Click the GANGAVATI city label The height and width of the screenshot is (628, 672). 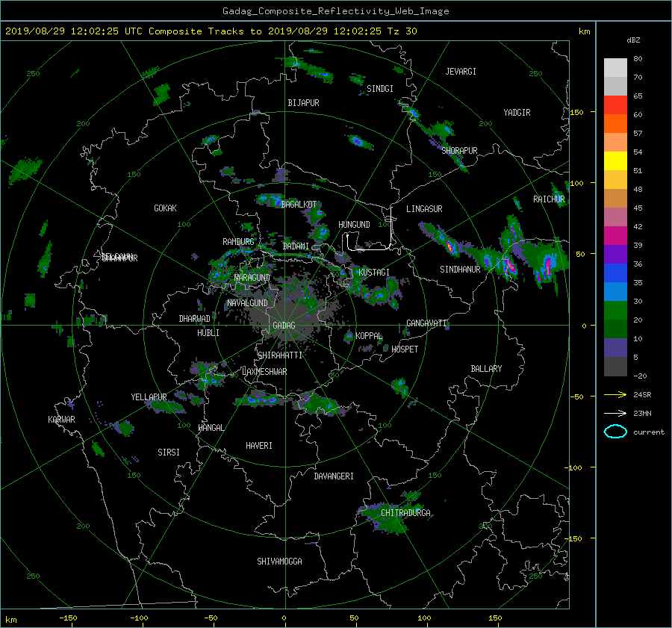(x=426, y=323)
